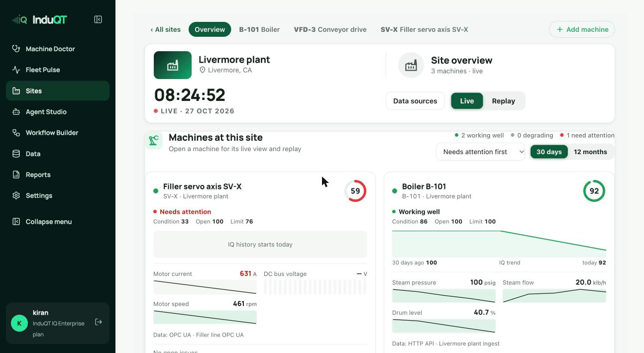Image resolution: width=644 pixels, height=353 pixels.
Task: Click the robot arm icon beside Machines heading
Action: click(154, 140)
